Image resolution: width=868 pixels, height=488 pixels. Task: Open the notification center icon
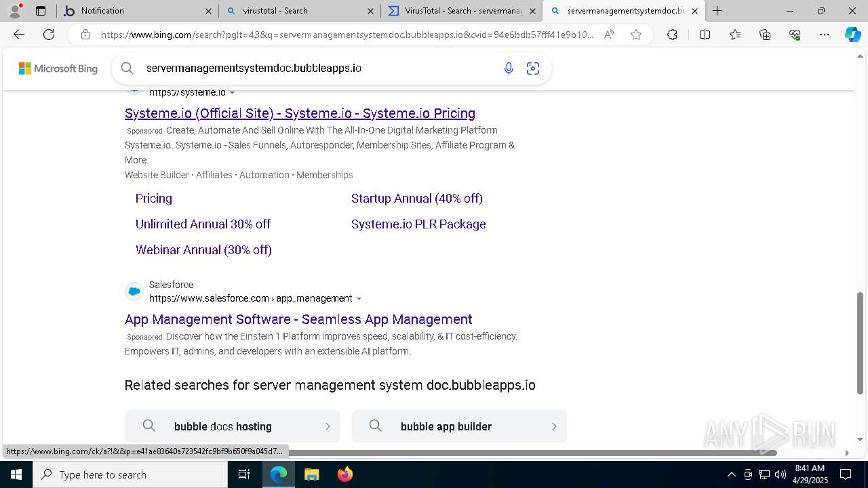846,474
